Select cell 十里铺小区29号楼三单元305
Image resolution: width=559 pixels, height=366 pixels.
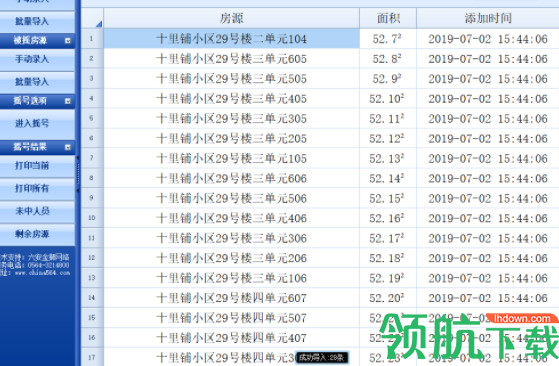[231, 118]
